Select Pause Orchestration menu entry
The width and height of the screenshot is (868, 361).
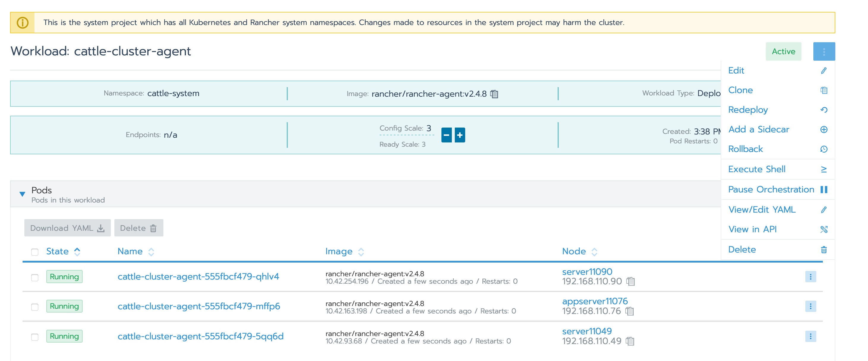click(771, 189)
